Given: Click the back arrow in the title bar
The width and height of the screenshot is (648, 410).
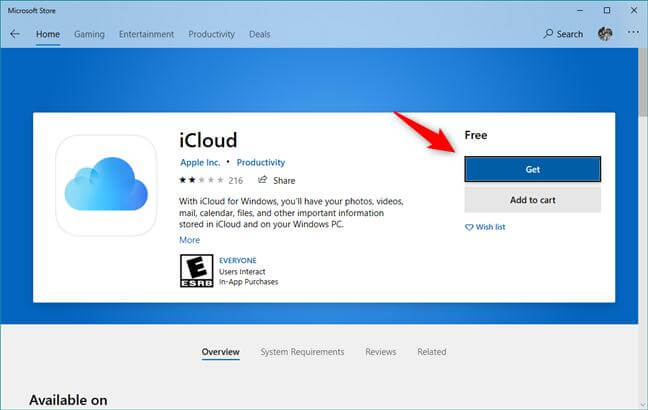Looking at the screenshot, I should point(15,34).
